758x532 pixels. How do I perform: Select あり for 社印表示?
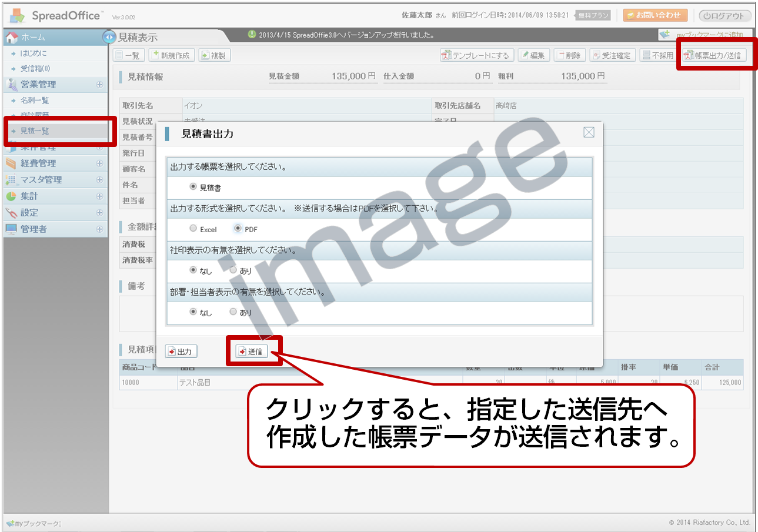coord(233,270)
